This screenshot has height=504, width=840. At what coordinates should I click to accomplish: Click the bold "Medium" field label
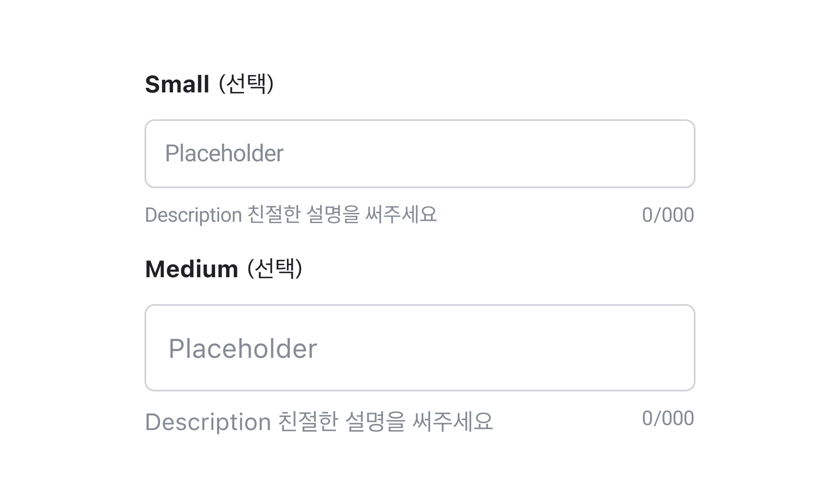[x=192, y=269]
